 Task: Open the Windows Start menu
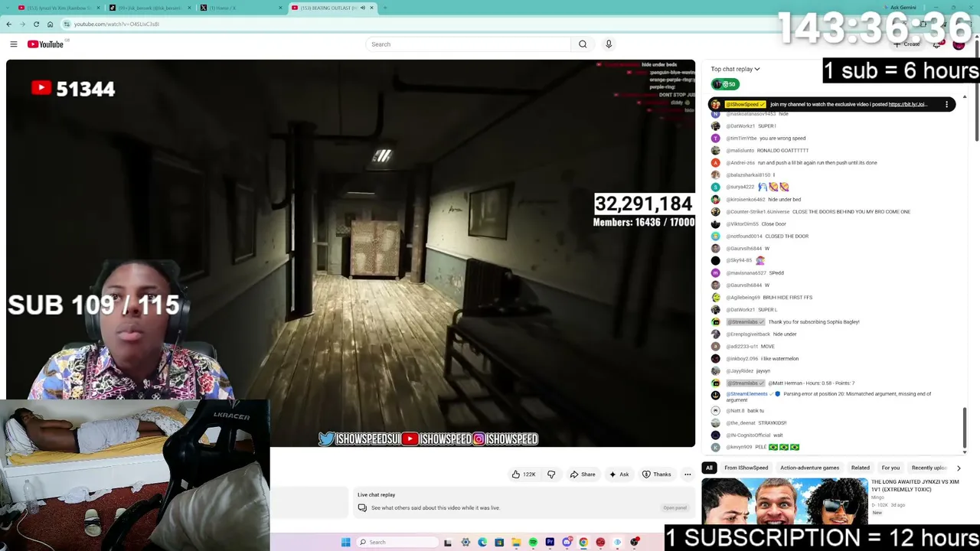coord(346,542)
